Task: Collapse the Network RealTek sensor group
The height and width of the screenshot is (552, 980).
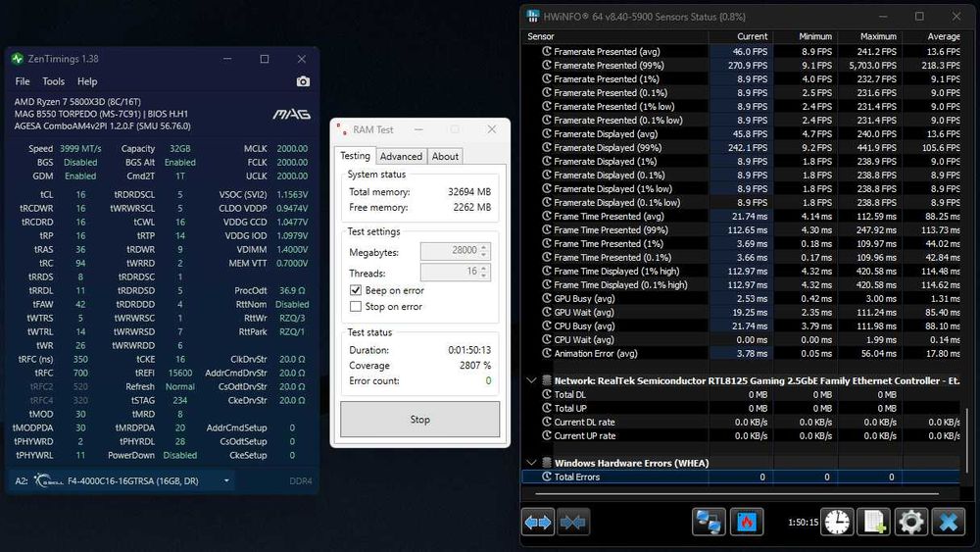Action: 531,380
